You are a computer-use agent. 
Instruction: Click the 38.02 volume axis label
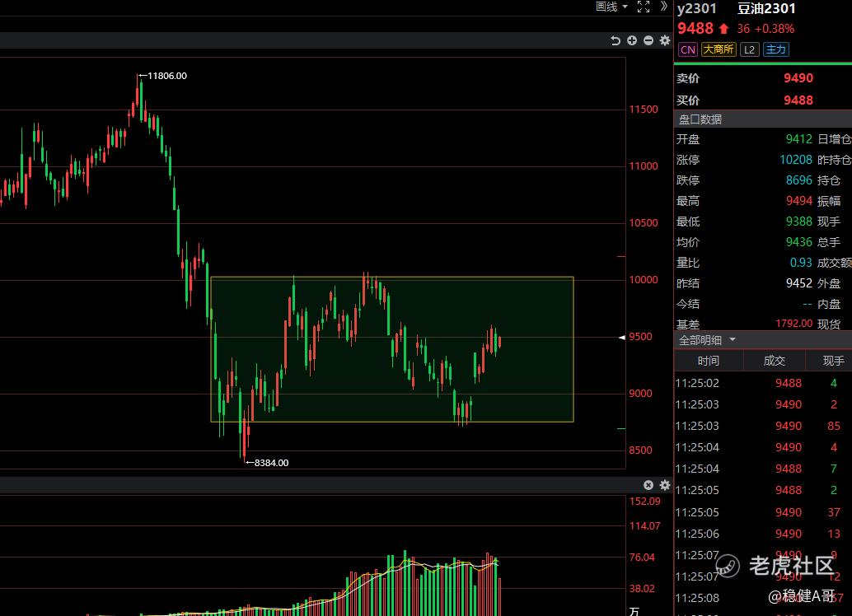[642, 589]
